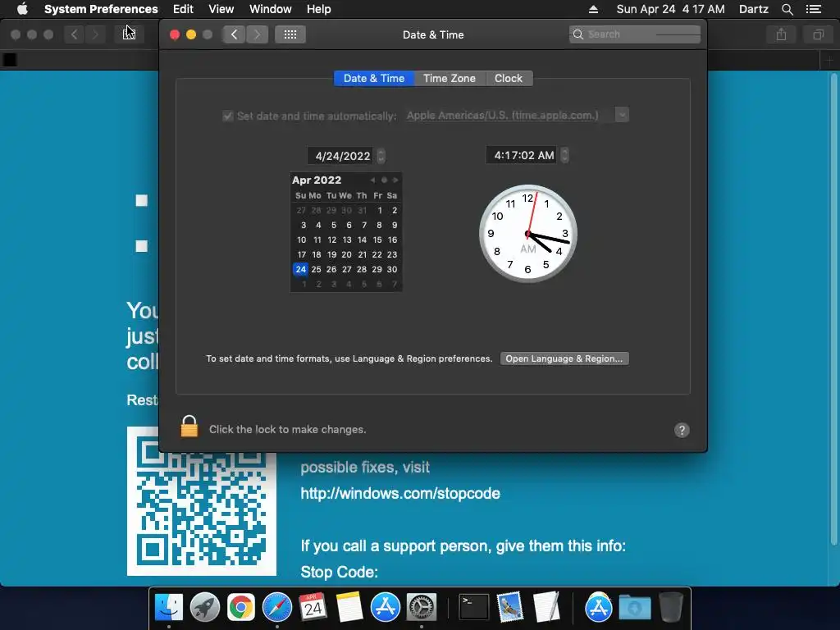Open Calendar app in the Dock
This screenshot has height=630, width=840.
(313, 607)
